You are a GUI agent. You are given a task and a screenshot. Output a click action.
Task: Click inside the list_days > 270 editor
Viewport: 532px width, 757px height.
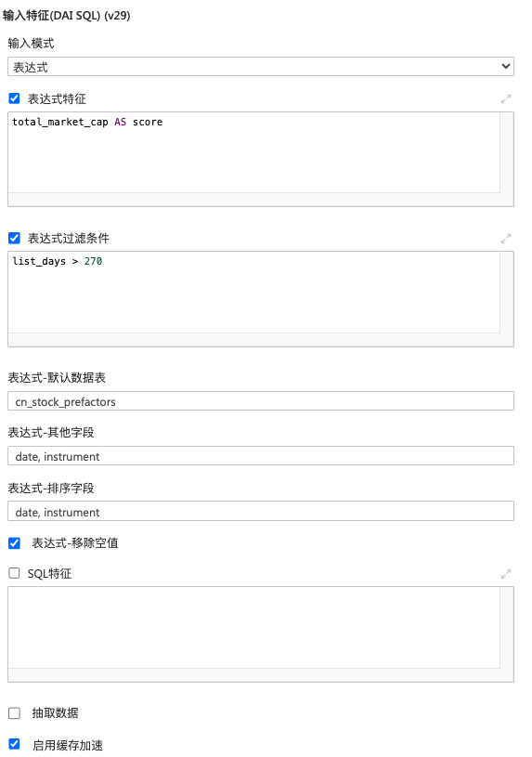click(254, 292)
